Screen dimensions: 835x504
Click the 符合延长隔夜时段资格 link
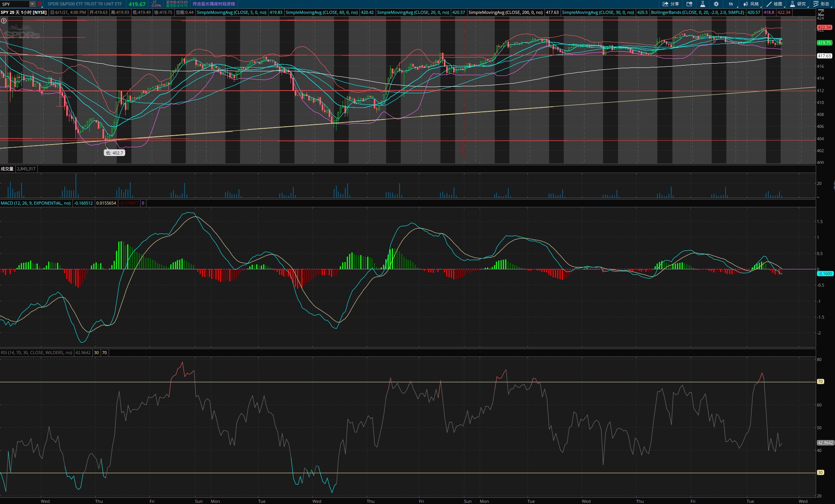pos(213,4)
